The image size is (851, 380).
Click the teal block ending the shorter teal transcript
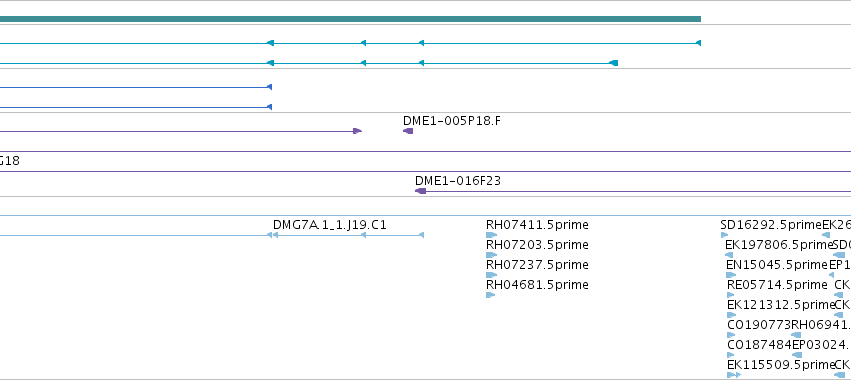613,63
